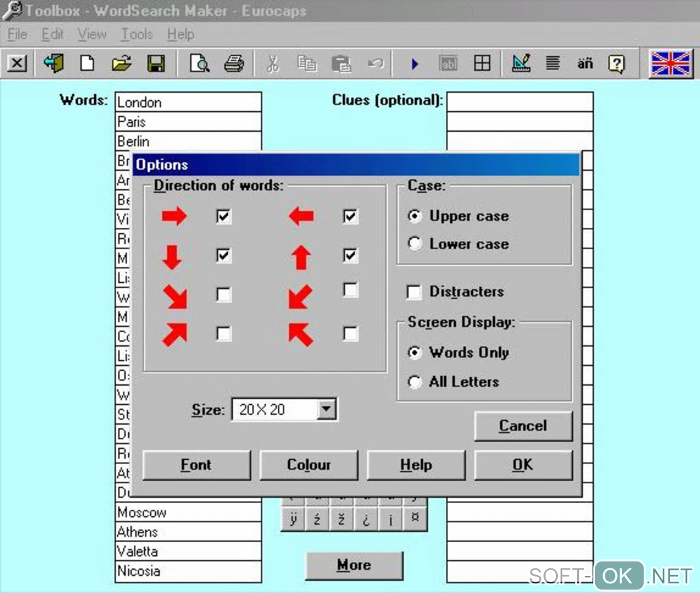Open the Edit menu

(x=53, y=34)
